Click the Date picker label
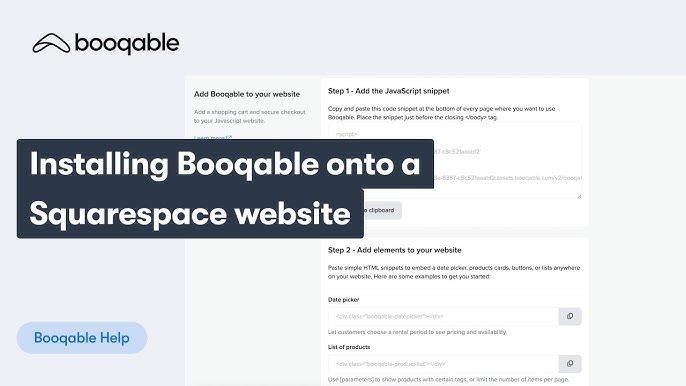 tap(343, 300)
